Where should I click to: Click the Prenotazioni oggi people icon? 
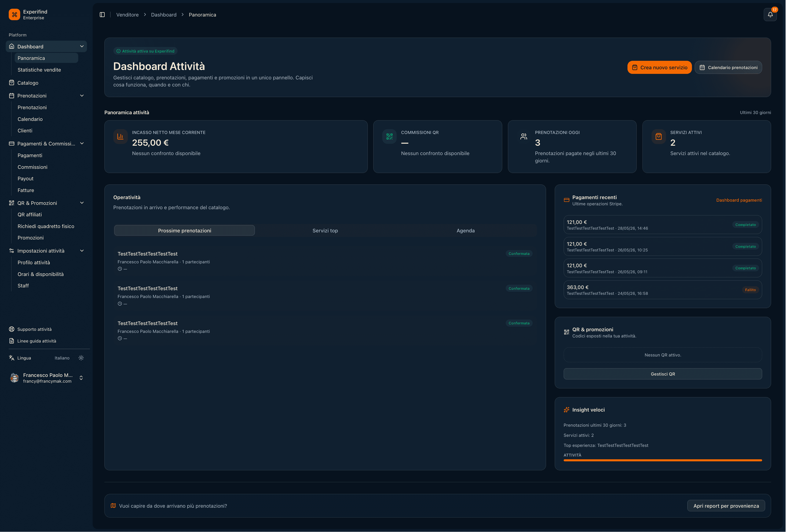(524, 137)
